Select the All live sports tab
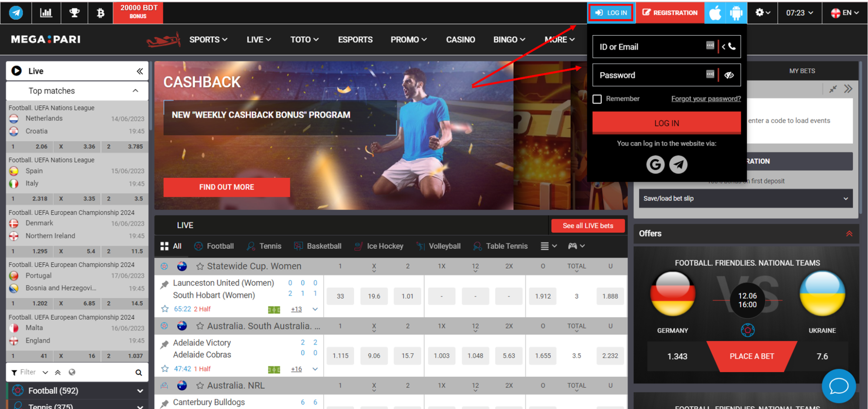 coord(171,246)
